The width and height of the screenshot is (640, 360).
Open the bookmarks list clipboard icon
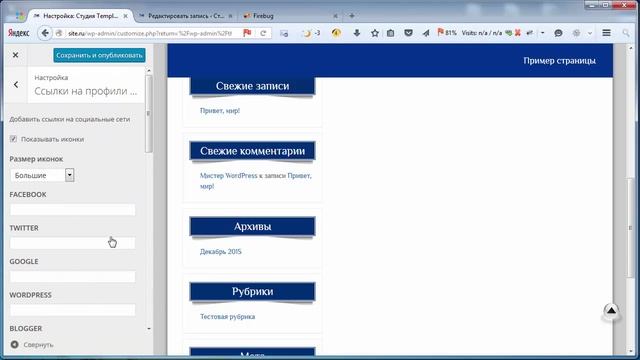(391, 33)
